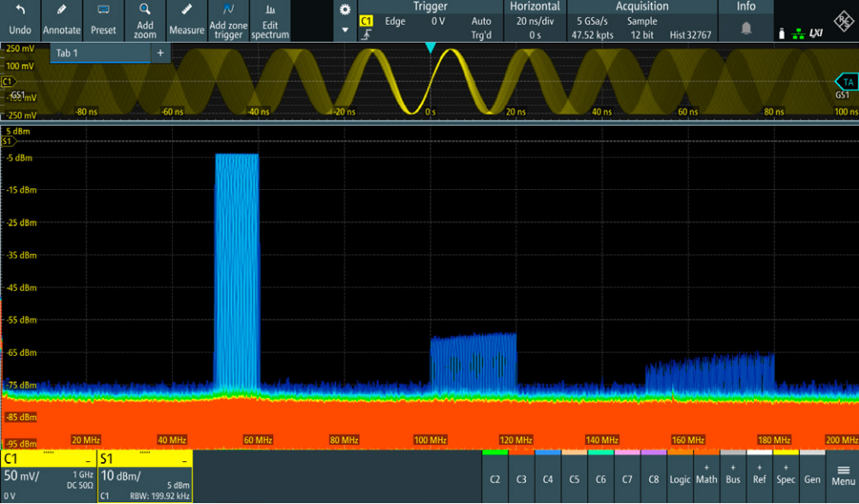This screenshot has width=859, height=504.
Task: Expand the dropdown arrow below the gear
Action: click(345, 30)
